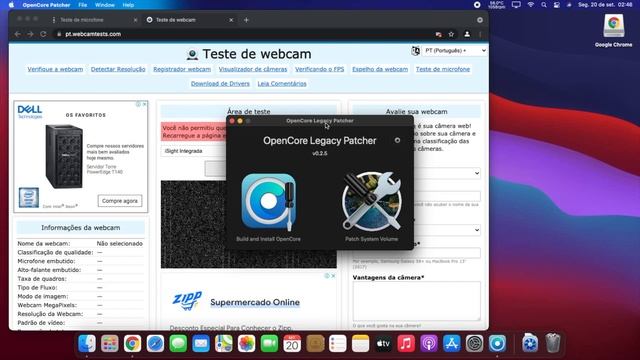Open Launchpad from the dock

110,344
